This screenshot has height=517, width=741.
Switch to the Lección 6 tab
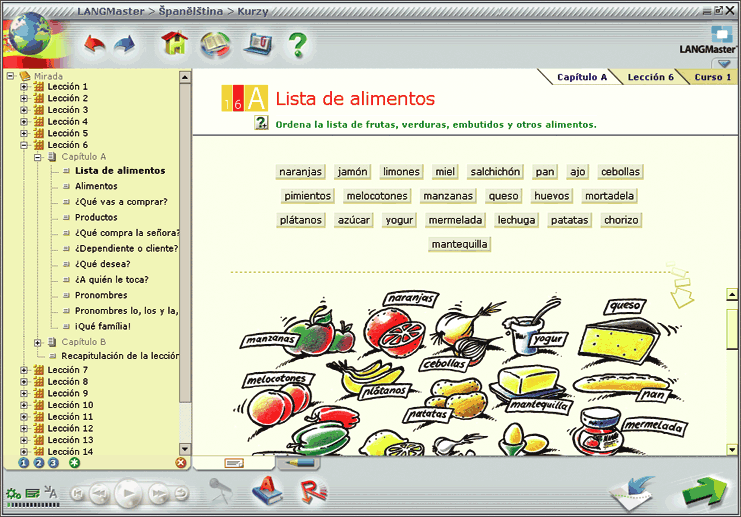(650, 77)
